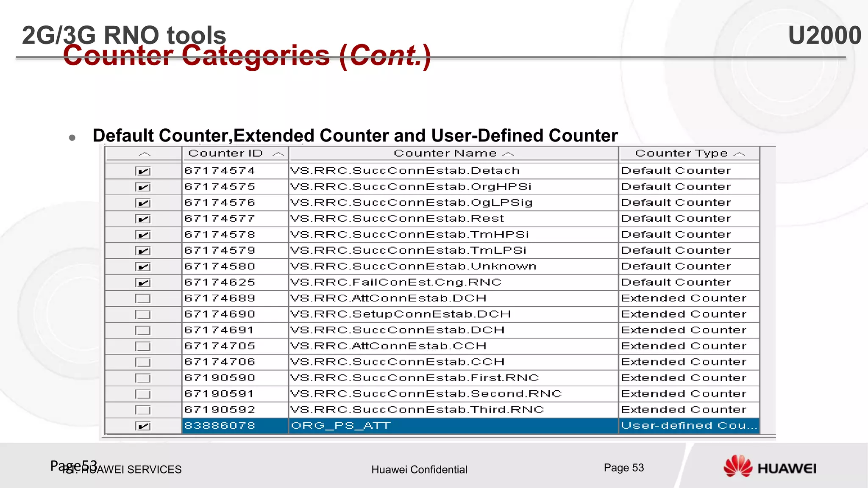The height and width of the screenshot is (488, 868).
Task: Click VS.RRC.SuccConnEstab.Second.RNC counter name
Action: pos(453,394)
